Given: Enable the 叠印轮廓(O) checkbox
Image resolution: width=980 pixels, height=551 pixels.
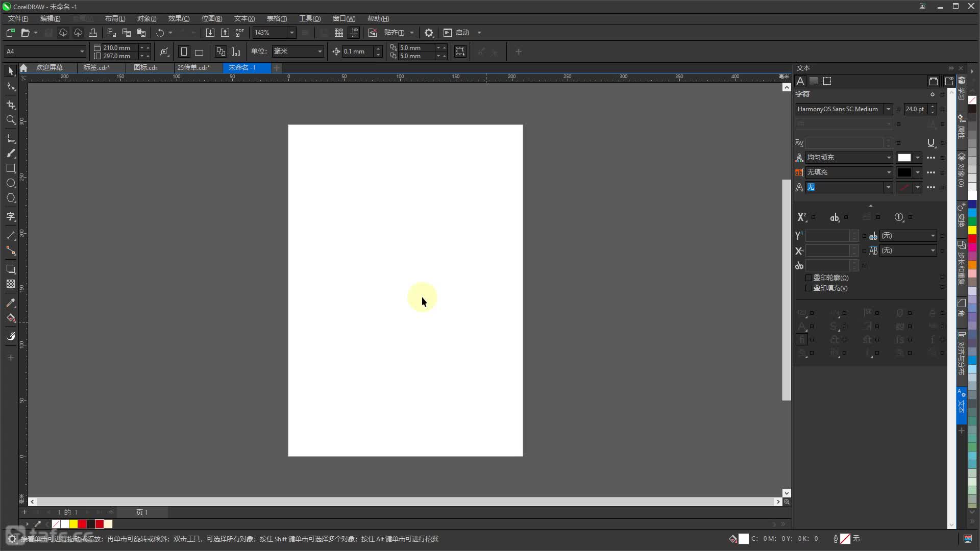Looking at the screenshot, I should pos(808,278).
